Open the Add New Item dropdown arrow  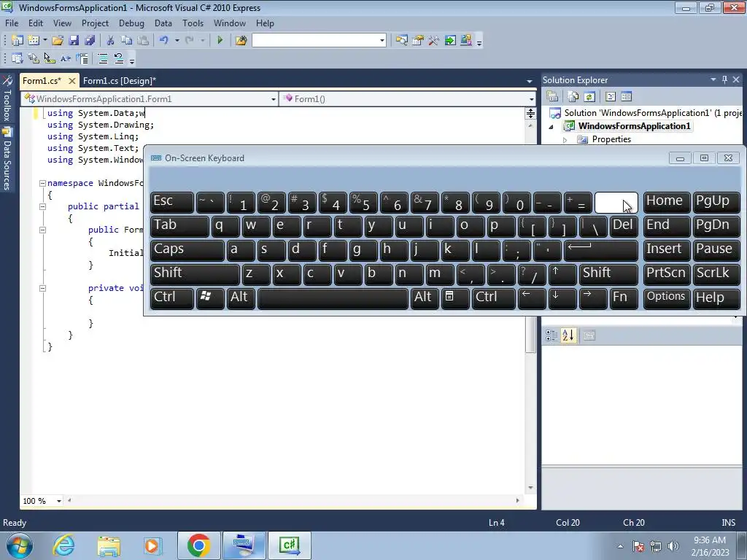click(x=45, y=41)
